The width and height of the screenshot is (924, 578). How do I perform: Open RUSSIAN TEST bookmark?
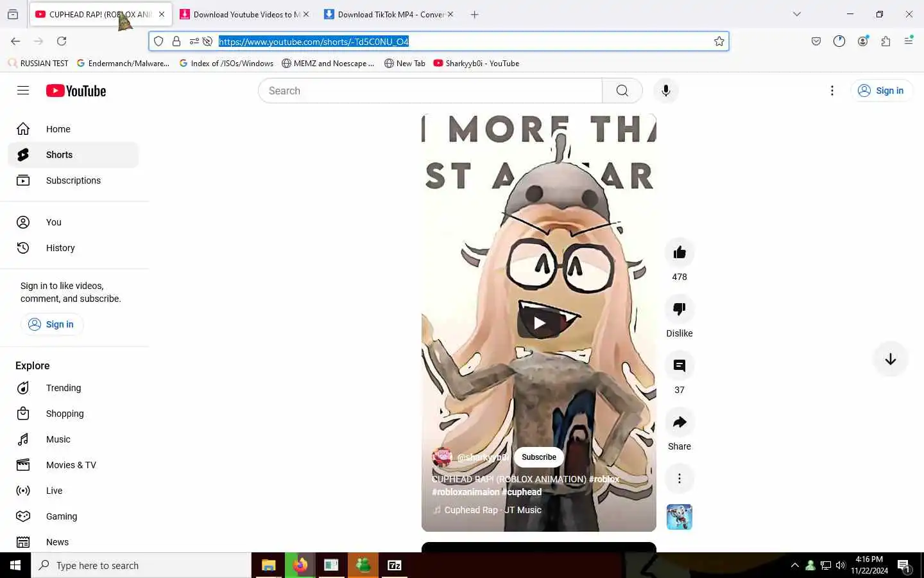38,64
